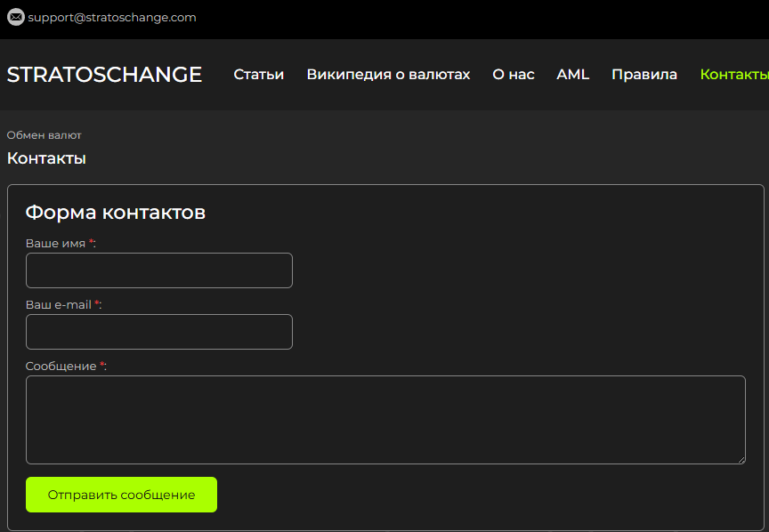Click the envelope email icon in the header

[x=15, y=17]
